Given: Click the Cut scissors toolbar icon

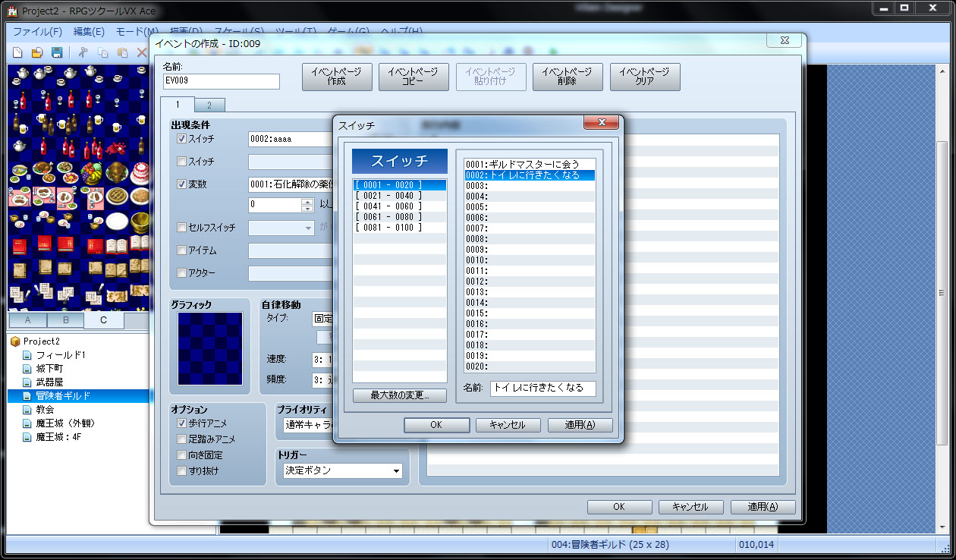Looking at the screenshot, I should point(83,52).
